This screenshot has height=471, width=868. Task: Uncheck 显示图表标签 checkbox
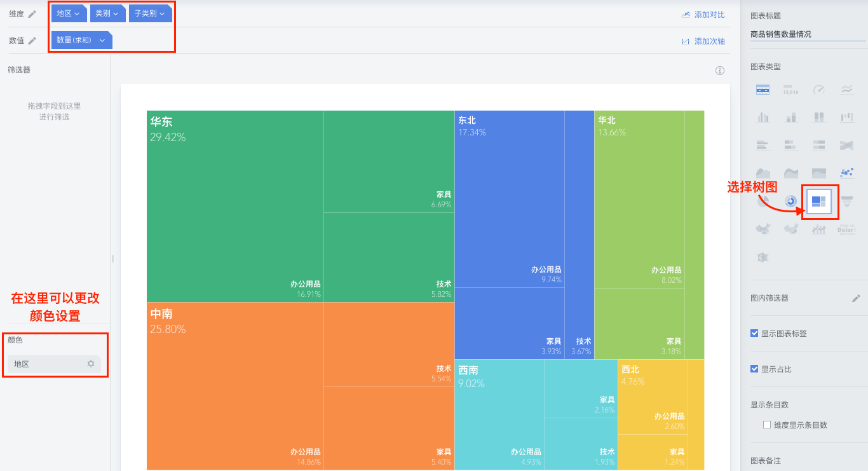tap(754, 333)
